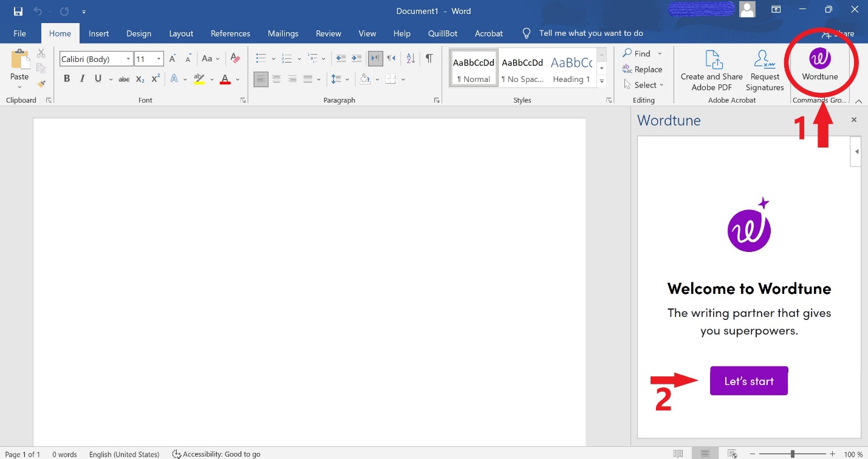Decrease paragraph indent
The width and height of the screenshot is (868, 459).
(x=341, y=59)
